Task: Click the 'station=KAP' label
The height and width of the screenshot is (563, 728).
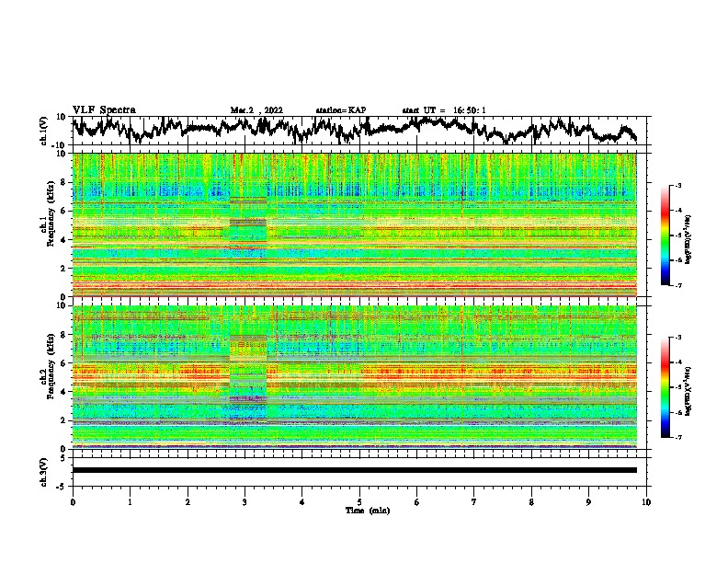Action: pos(340,110)
